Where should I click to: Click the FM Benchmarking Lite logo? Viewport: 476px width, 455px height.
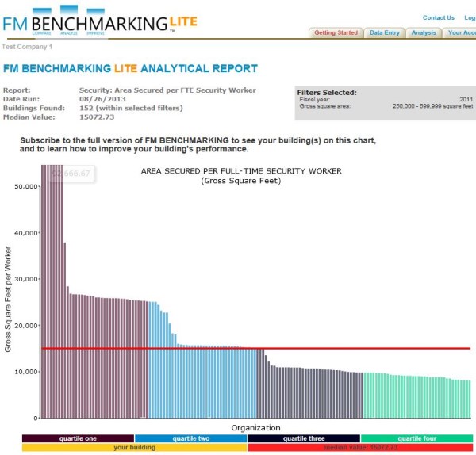100,21
